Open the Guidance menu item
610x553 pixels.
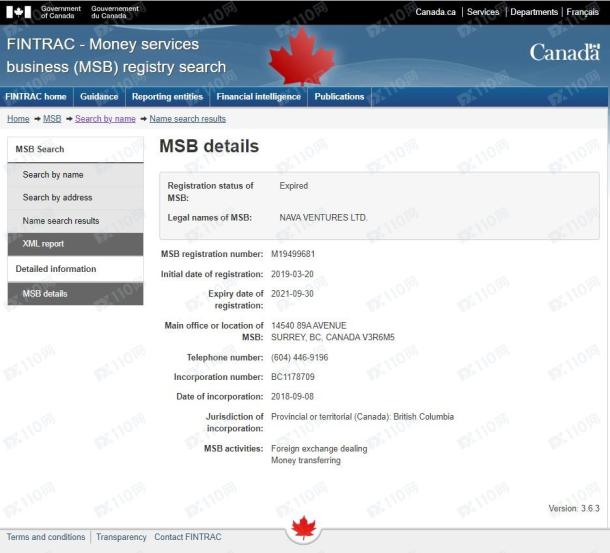99,97
